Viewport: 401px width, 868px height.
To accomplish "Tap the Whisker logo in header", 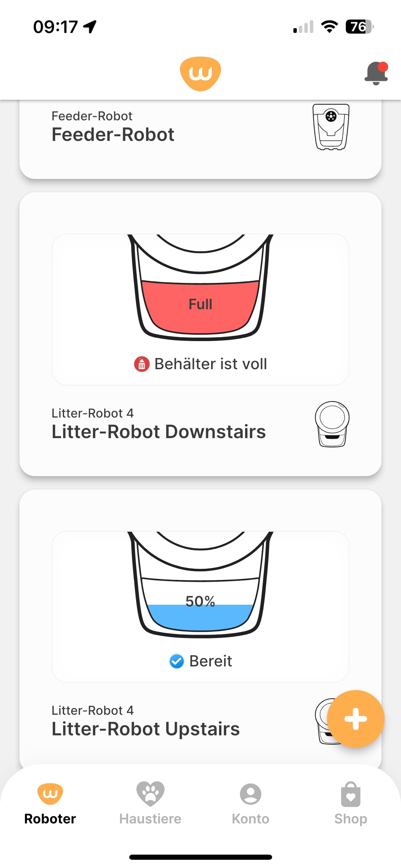I will tap(200, 73).
